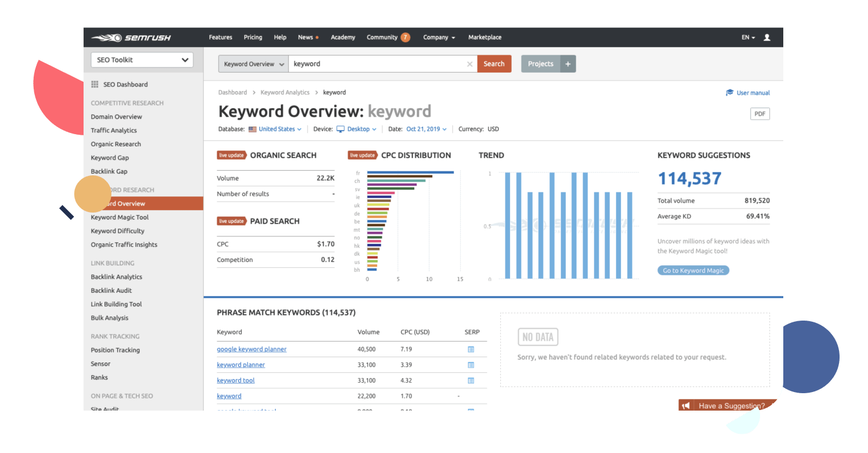The width and height of the screenshot is (868, 453).
Task: Open SERP icon for keyword tool row
Action: (471, 381)
